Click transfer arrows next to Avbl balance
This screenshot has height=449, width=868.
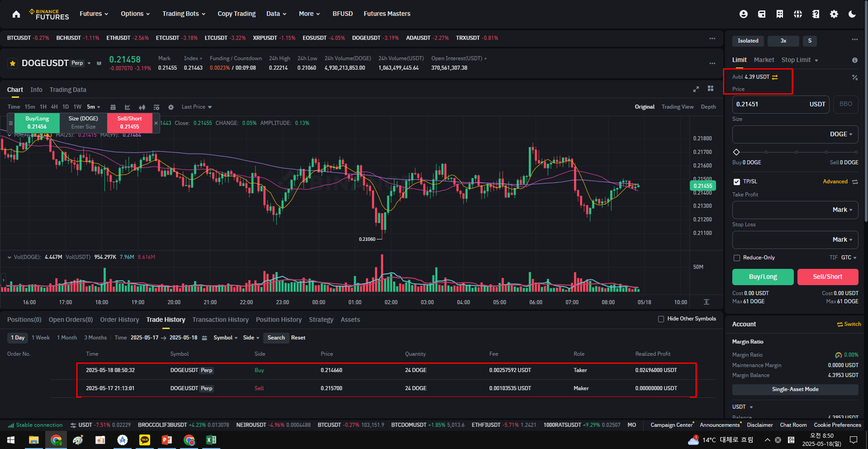click(x=775, y=77)
